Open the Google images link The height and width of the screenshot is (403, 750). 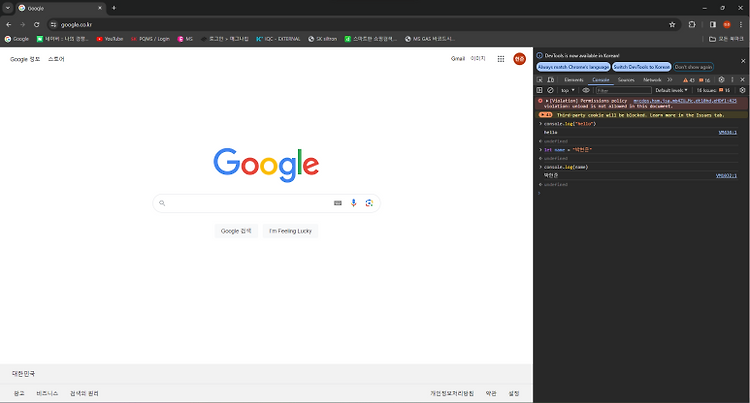pos(477,58)
